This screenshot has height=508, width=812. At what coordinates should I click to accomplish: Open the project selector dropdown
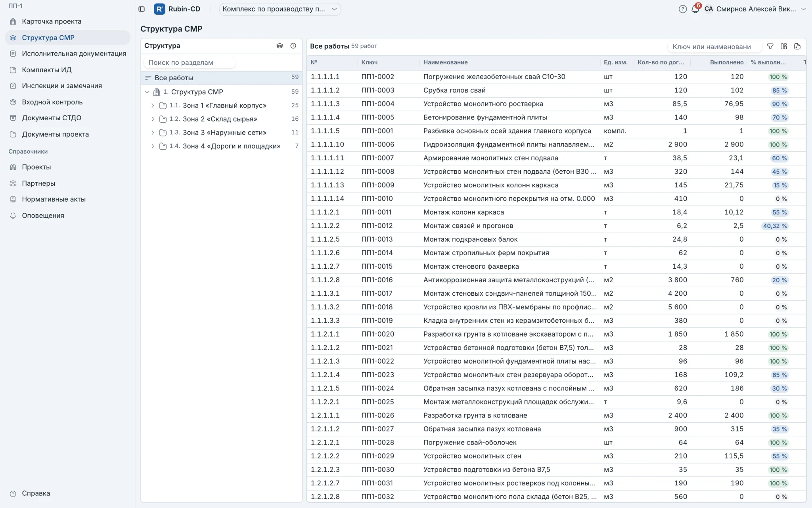(280, 9)
